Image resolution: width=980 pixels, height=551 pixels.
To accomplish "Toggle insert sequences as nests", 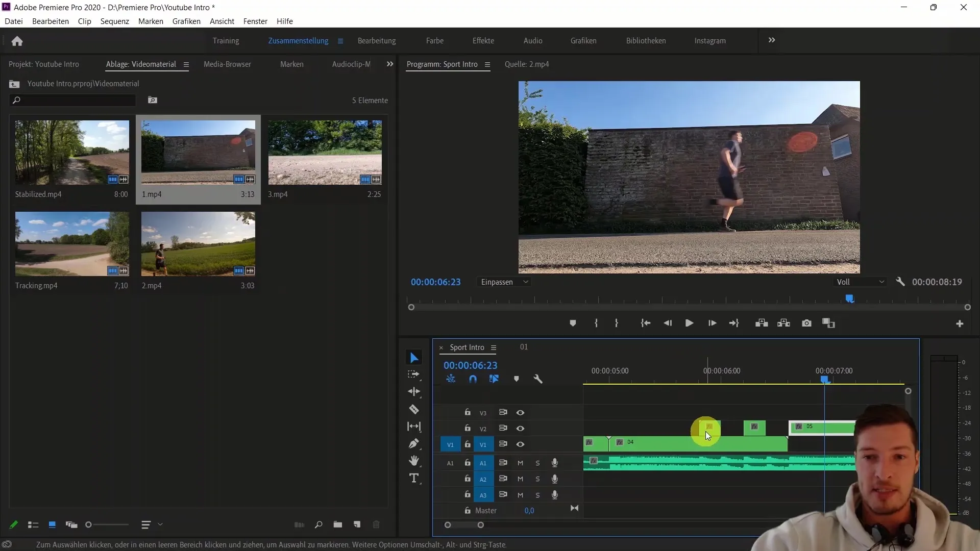I will 451,379.
